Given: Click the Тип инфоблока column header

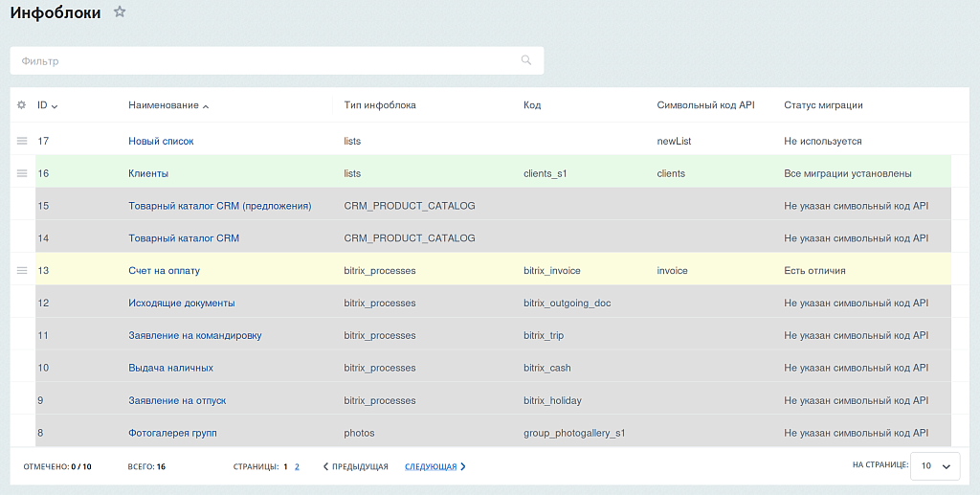Looking at the screenshot, I should coord(380,105).
